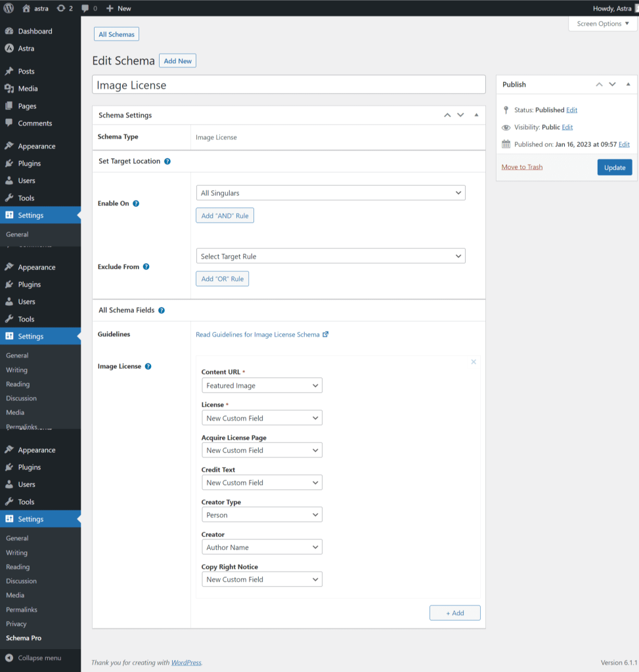Click the help icon next to All Schema Fields
The width and height of the screenshot is (639, 672).
162,310
